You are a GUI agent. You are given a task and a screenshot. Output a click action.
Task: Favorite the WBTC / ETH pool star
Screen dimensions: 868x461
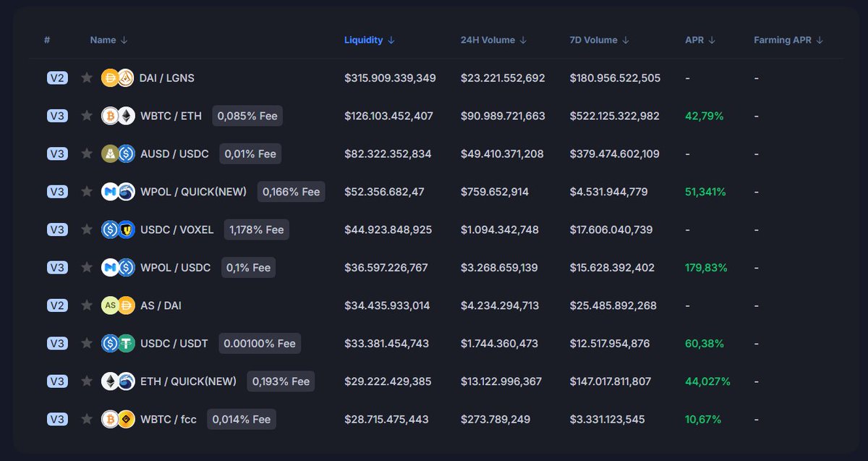click(x=87, y=116)
